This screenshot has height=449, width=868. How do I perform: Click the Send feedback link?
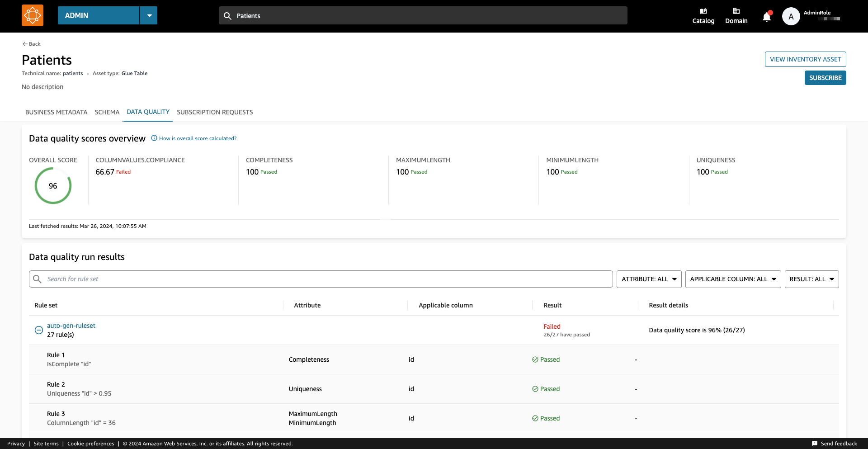click(839, 444)
